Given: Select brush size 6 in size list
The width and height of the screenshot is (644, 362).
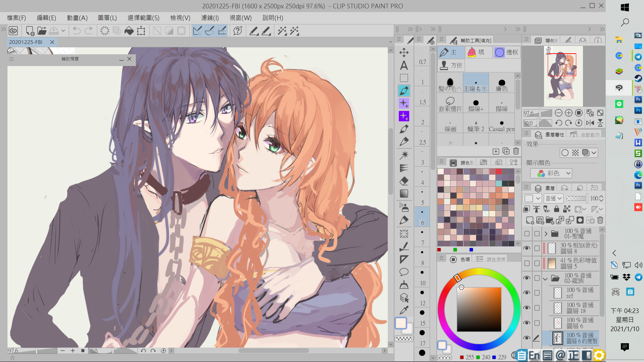Looking at the screenshot, I should click(x=422, y=217).
